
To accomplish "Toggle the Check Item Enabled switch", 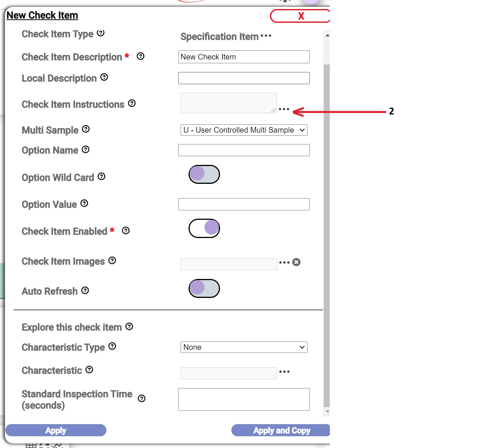I will coord(204,228).
